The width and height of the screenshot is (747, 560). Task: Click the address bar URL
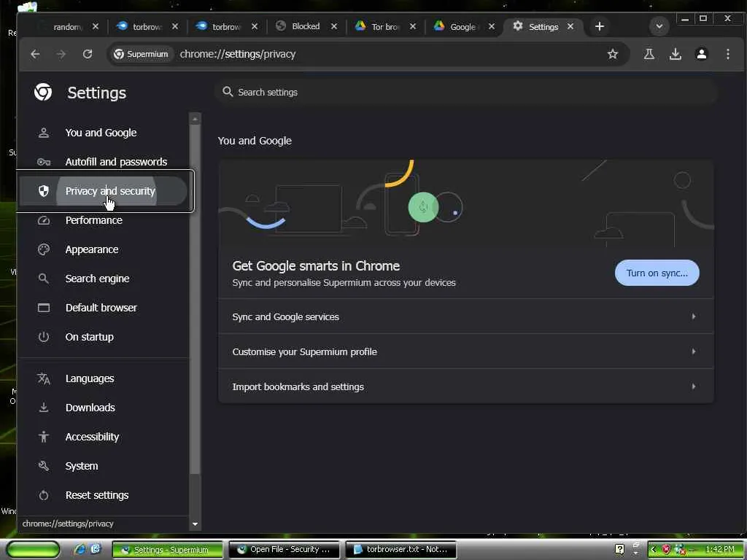(238, 54)
